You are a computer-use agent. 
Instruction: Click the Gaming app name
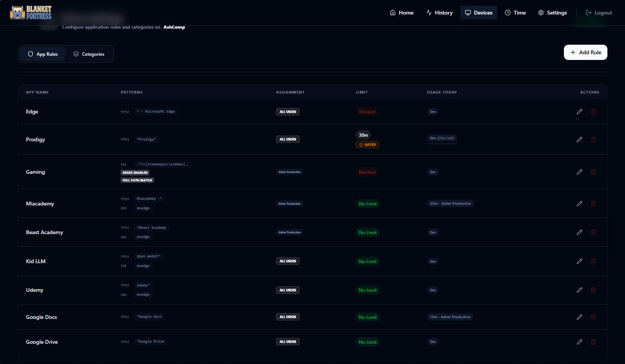click(36, 172)
